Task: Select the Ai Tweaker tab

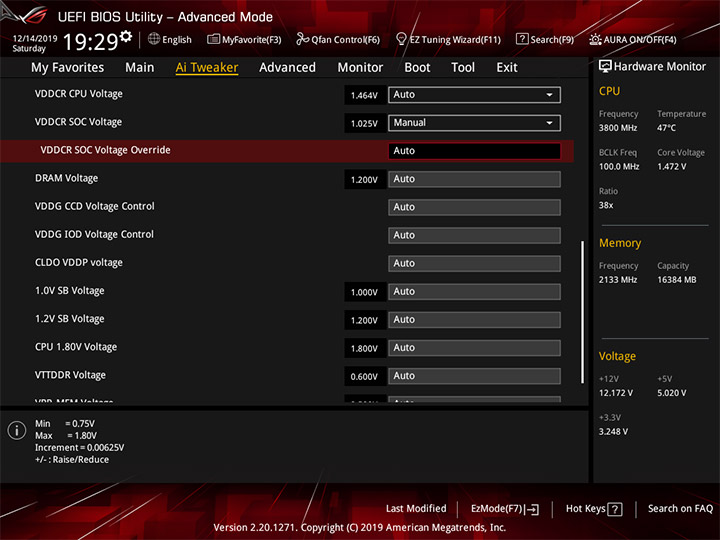Action: pyautogui.click(x=207, y=68)
